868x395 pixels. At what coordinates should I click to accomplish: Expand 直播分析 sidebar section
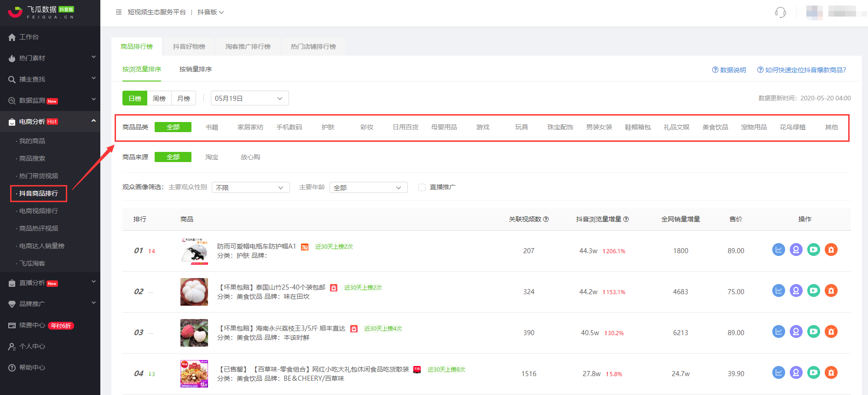(x=50, y=283)
